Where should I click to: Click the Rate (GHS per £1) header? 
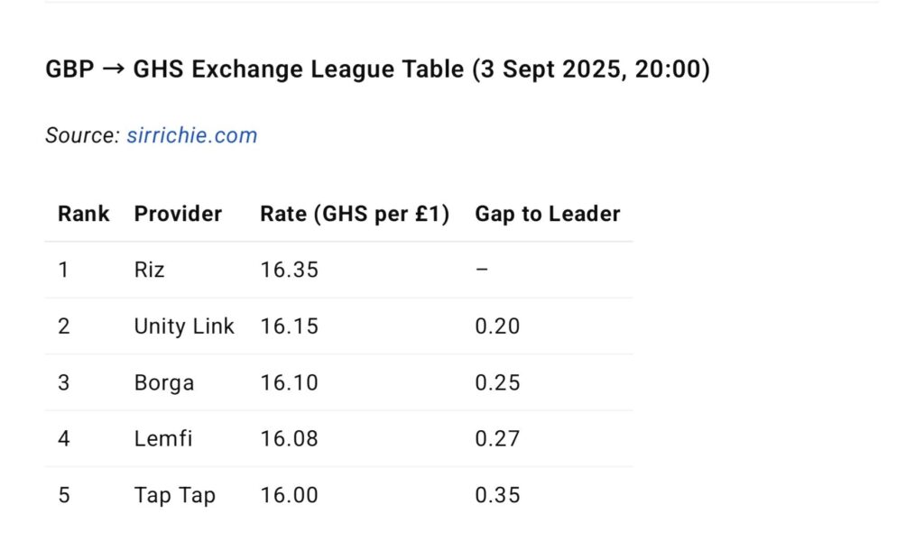(355, 214)
